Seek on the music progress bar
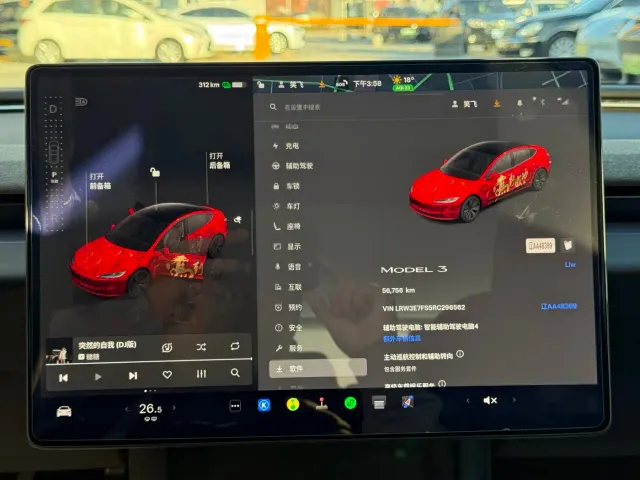This screenshot has height=480, width=640. point(149,361)
